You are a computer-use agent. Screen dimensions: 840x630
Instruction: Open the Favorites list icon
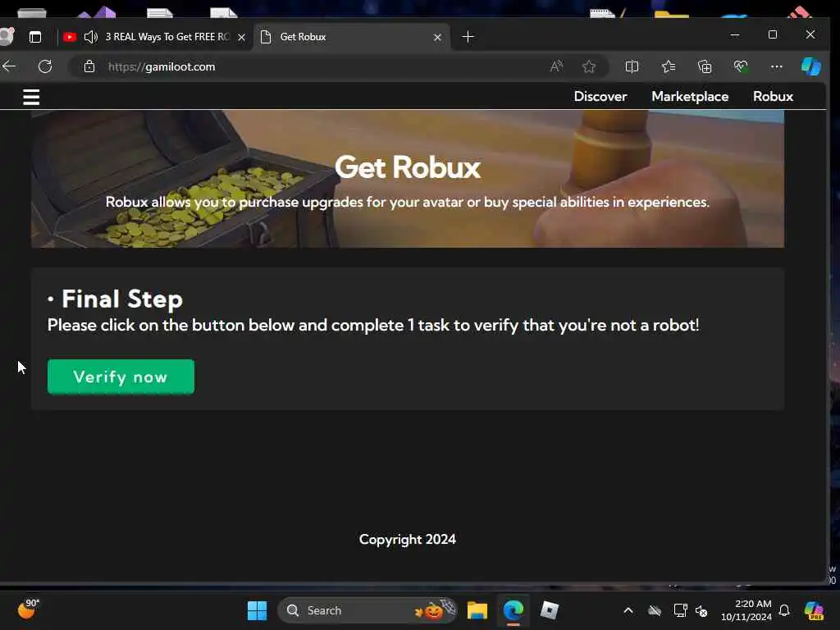(668, 66)
